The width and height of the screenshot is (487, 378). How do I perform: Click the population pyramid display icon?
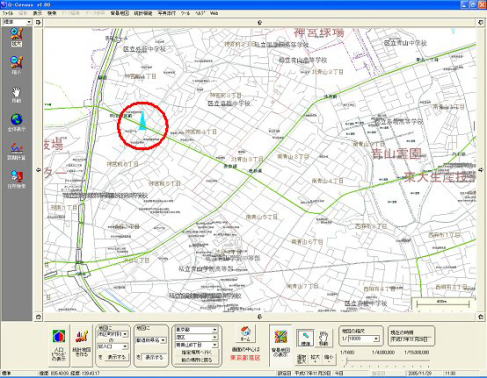pos(59,345)
